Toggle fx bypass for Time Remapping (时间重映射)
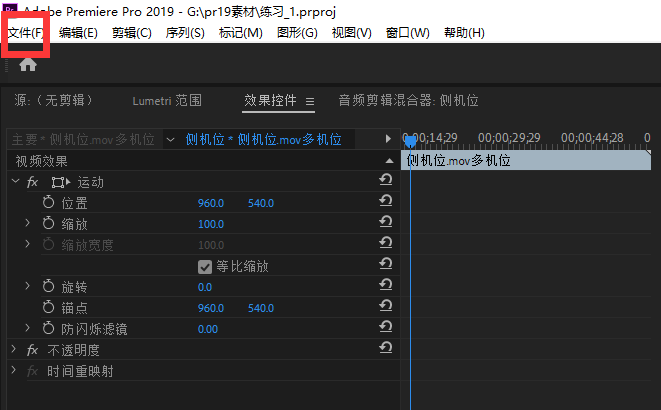 pos(32,371)
